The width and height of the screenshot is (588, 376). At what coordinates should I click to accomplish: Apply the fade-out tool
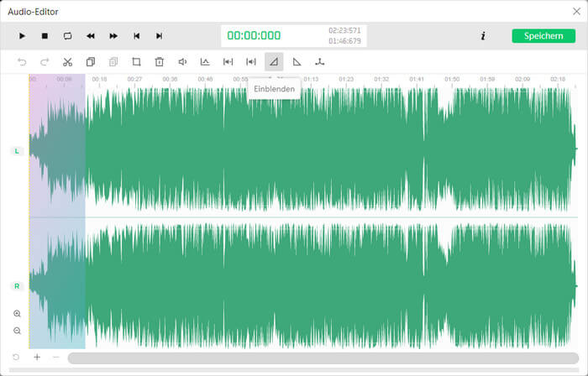(297, 62)
